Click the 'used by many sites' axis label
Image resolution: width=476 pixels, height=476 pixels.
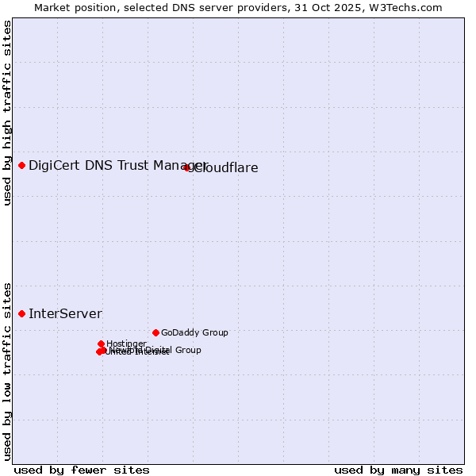[398, 470]
